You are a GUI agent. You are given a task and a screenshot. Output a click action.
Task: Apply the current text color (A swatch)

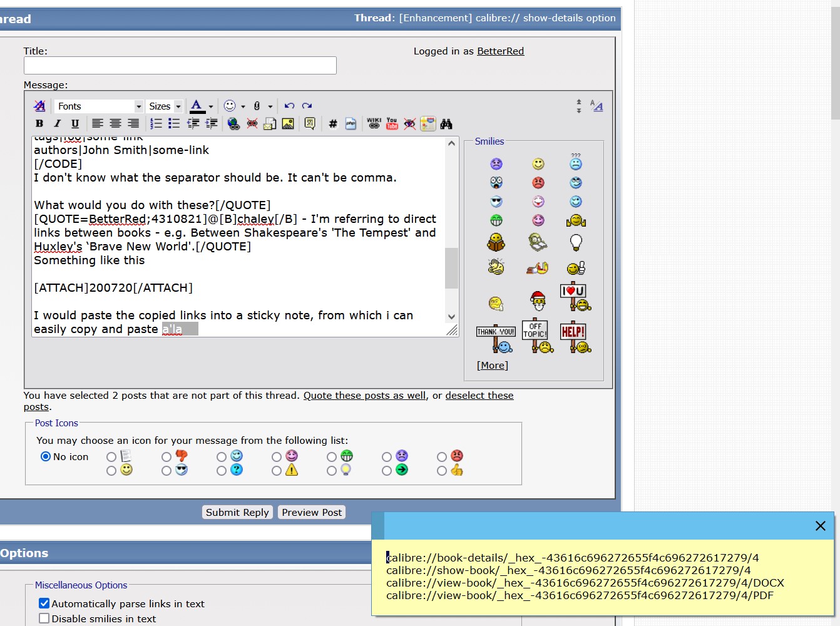197,106
